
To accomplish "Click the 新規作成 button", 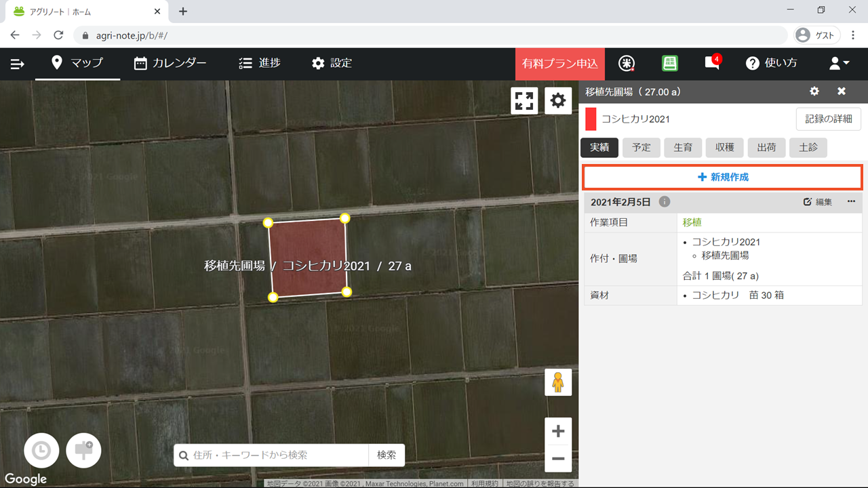I will pyautogui.click(x=723, y=177).
